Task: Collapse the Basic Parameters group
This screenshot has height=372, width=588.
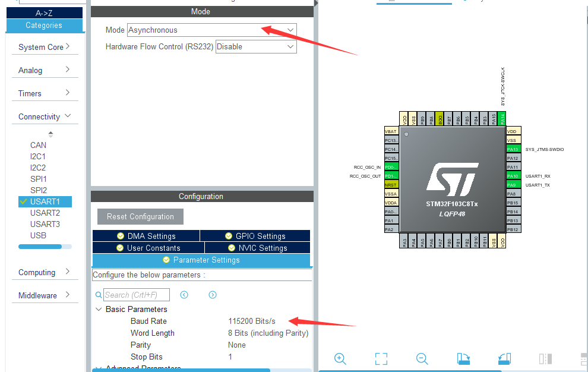Action: pyautogui.click(x=99, y=310)
